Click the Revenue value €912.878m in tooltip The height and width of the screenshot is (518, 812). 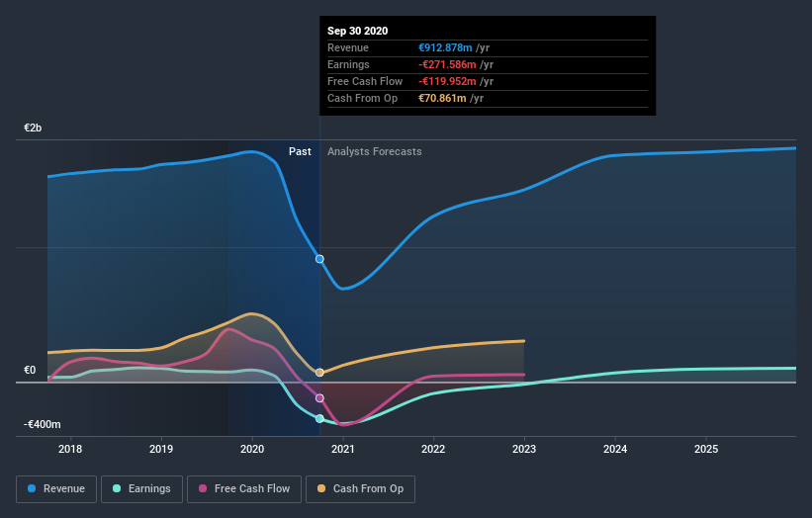click(445, 47)
